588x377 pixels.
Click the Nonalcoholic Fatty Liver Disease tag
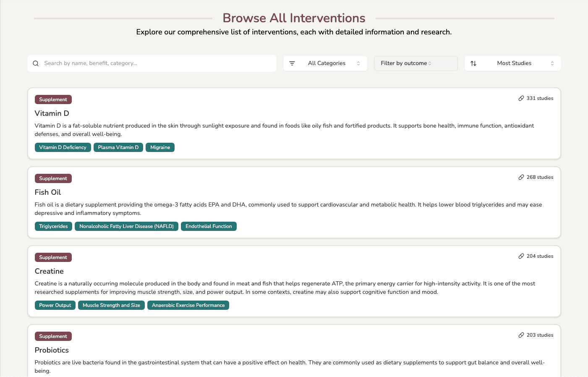(127, 226)
